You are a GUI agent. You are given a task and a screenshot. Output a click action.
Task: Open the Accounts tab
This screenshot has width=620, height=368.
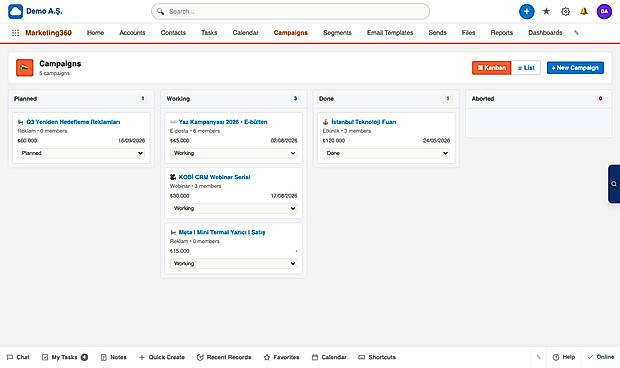(132, 33)
